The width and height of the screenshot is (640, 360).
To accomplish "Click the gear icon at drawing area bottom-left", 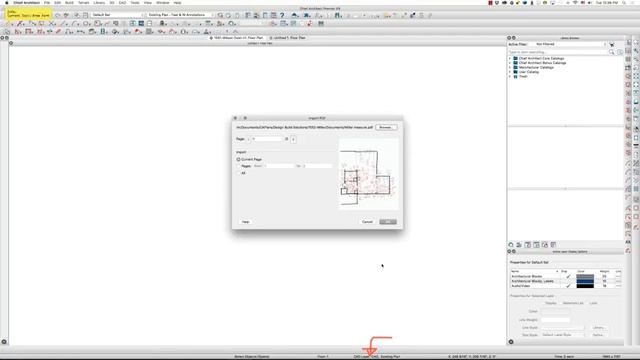I will [x=4, y=342].
